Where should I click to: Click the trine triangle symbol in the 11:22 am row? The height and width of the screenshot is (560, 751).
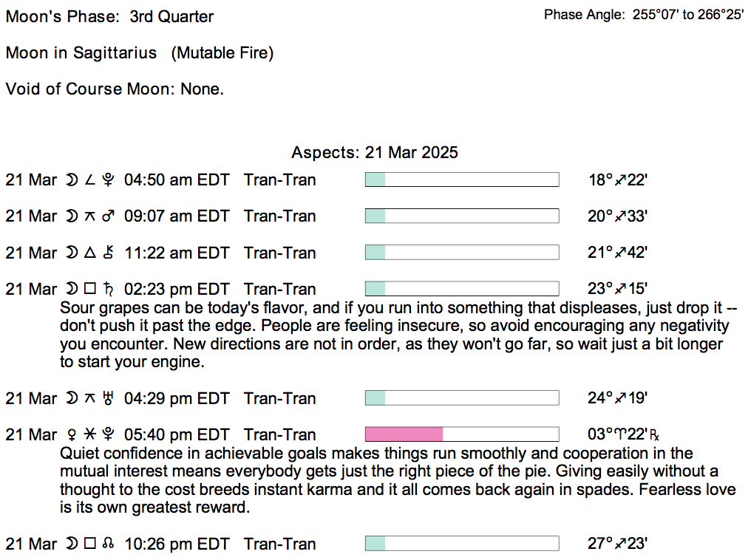[x=90, y=253]
